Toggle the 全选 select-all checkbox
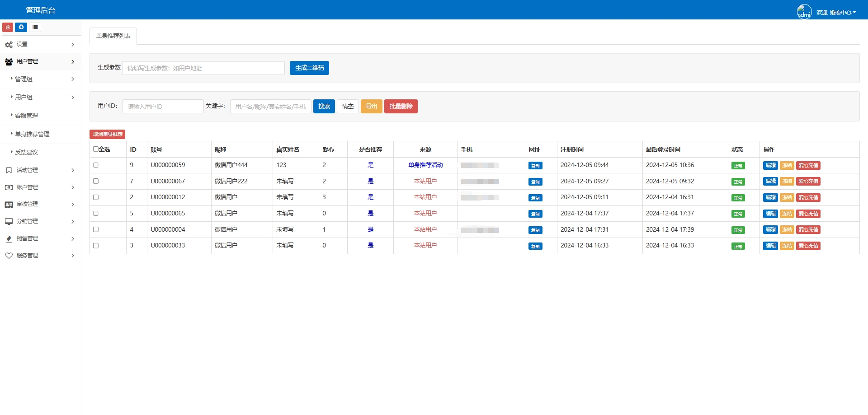 96,149
